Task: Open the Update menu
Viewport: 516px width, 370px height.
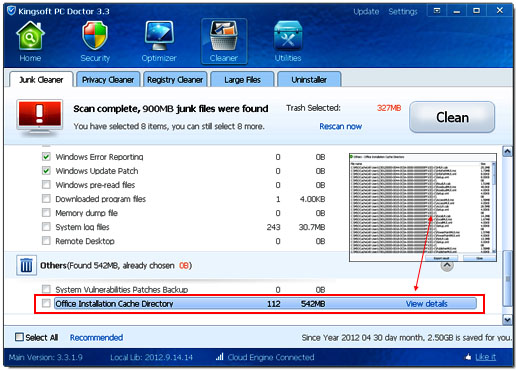Action: [x=366, y=12]
